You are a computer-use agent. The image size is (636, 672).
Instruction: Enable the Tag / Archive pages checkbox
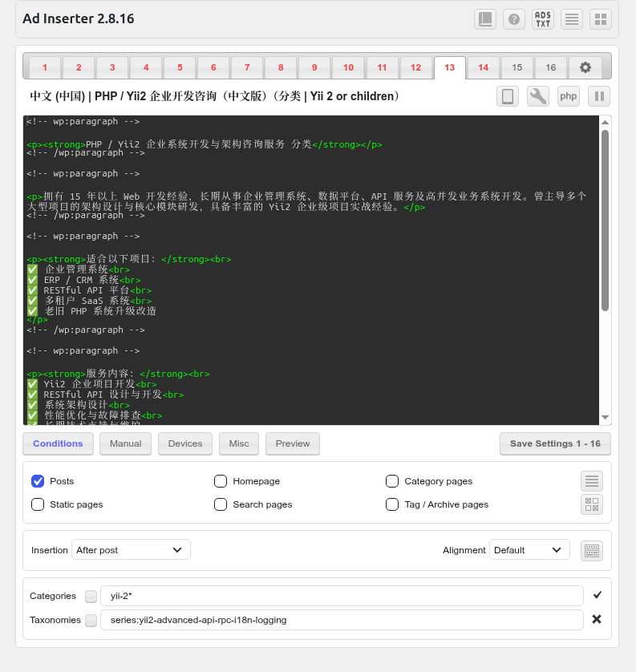click(392, 504)
